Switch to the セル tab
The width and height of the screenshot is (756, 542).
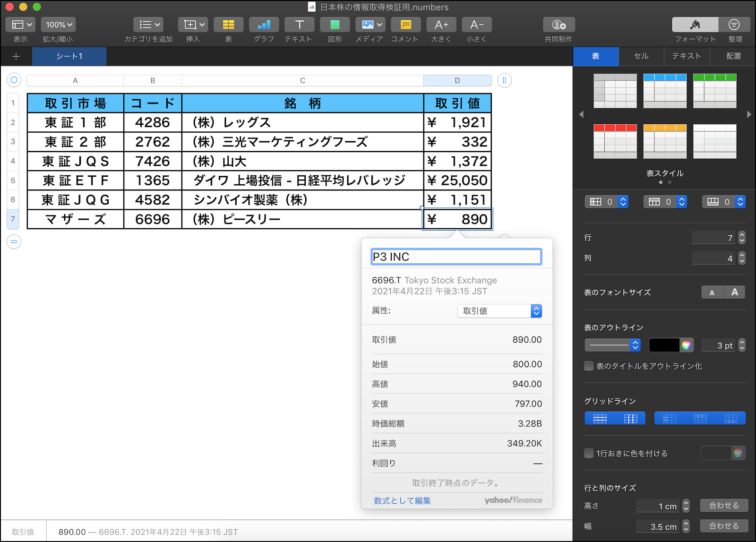(641, 56)
